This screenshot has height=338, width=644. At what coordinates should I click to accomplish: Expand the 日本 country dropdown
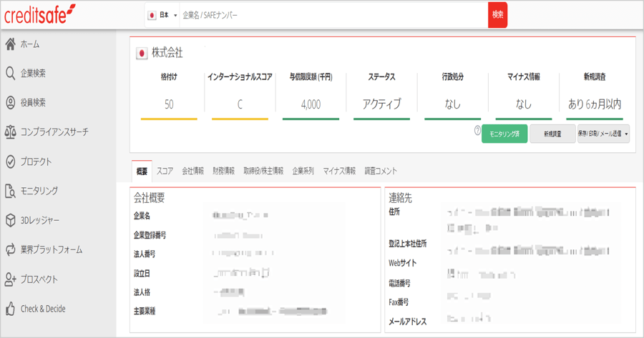click(162, 15)
